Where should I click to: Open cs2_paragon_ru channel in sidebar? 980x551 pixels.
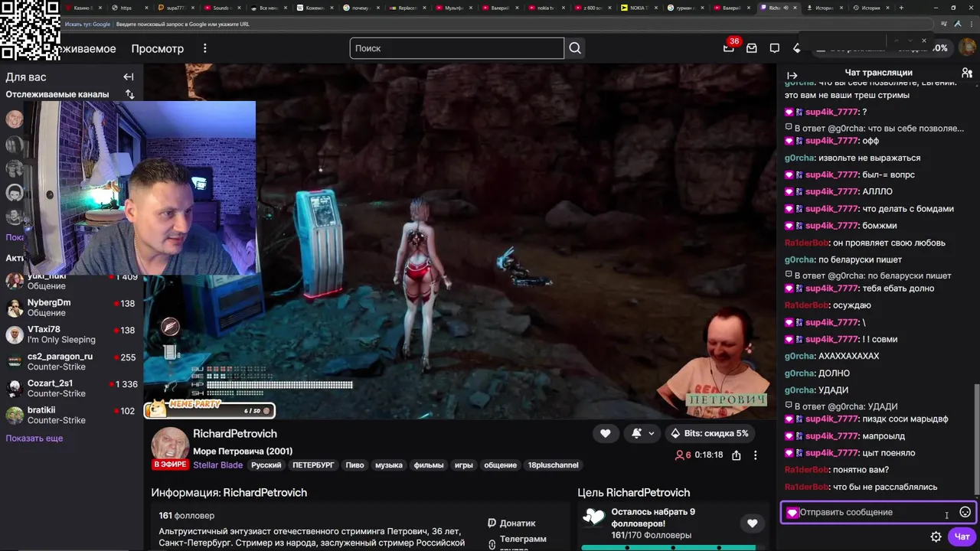coord(72,361)
